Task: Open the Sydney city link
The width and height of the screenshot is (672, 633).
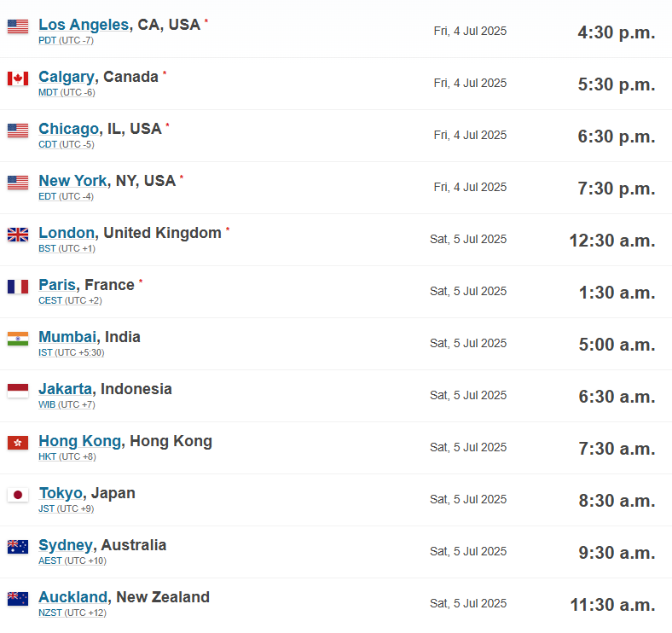Action: coord(66,545)
